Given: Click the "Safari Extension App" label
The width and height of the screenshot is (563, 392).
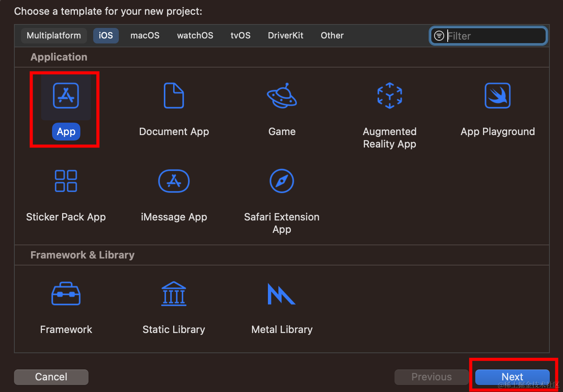Looking at the screenshot, I should click(282, 223).
